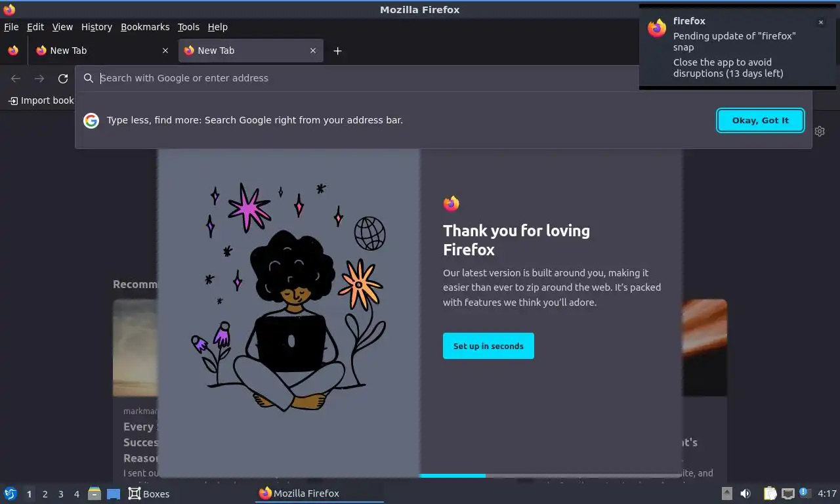
Task: Click the show desktop panel icon
Action: coord(114,493)
